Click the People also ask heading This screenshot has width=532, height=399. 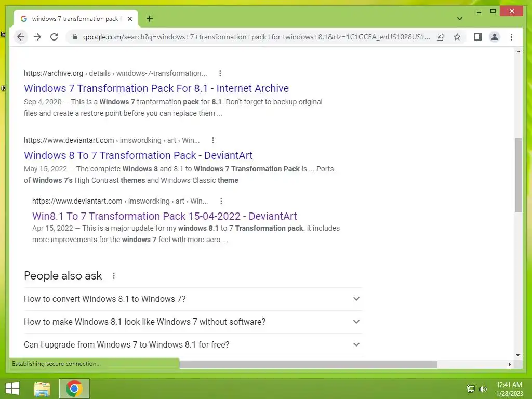63,276
